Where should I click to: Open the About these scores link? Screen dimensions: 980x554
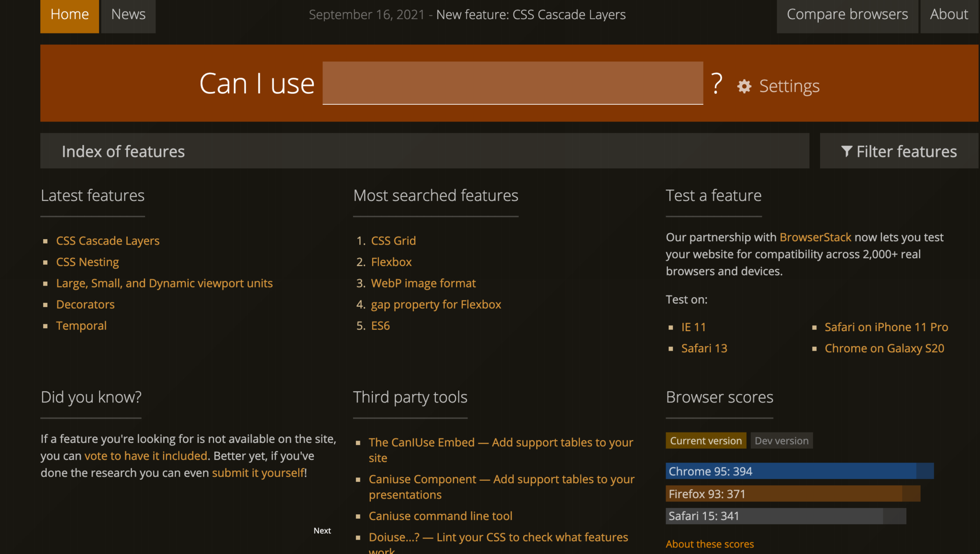[x=710, y=544]
